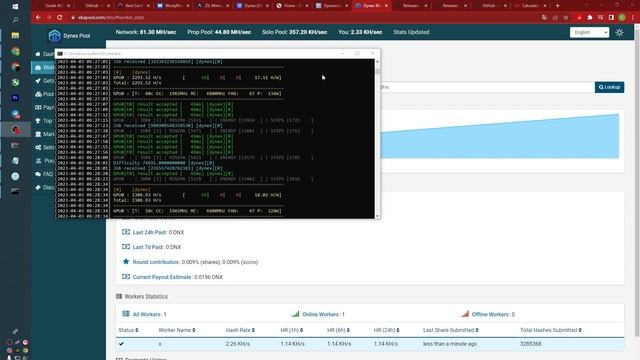Click the Last 7d Paid stat

coord(151,247)
